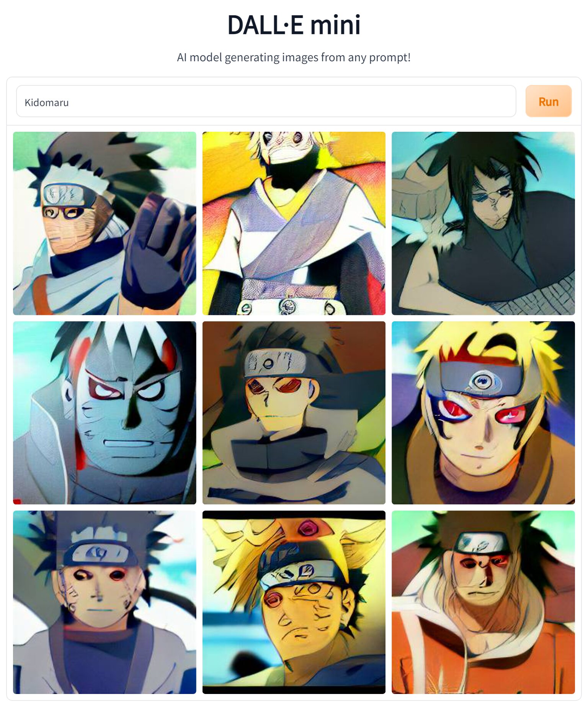Click the DALL·E mini title heading
The width and height of the screenshot is (588, 707).
294,25
